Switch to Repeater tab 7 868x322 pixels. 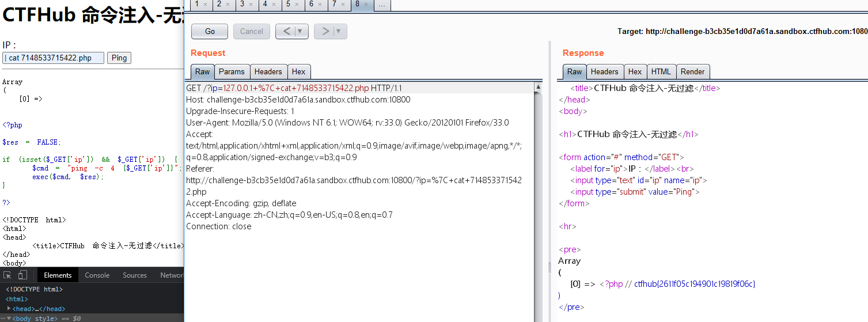coord(335,4)
